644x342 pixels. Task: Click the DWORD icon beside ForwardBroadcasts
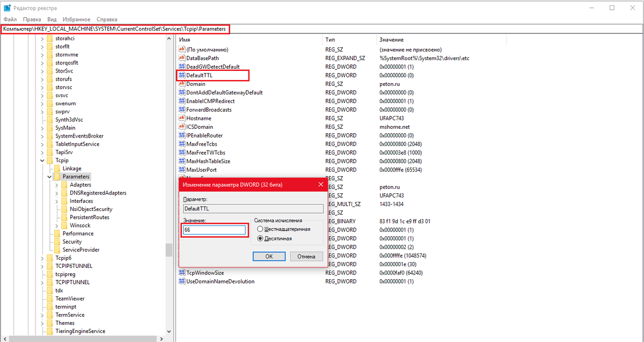coord(181,110)
